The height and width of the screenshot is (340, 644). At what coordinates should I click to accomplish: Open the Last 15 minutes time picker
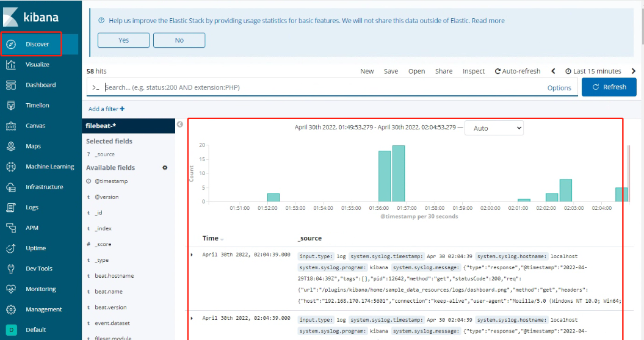pyautogui.click(x=593, y=71)
